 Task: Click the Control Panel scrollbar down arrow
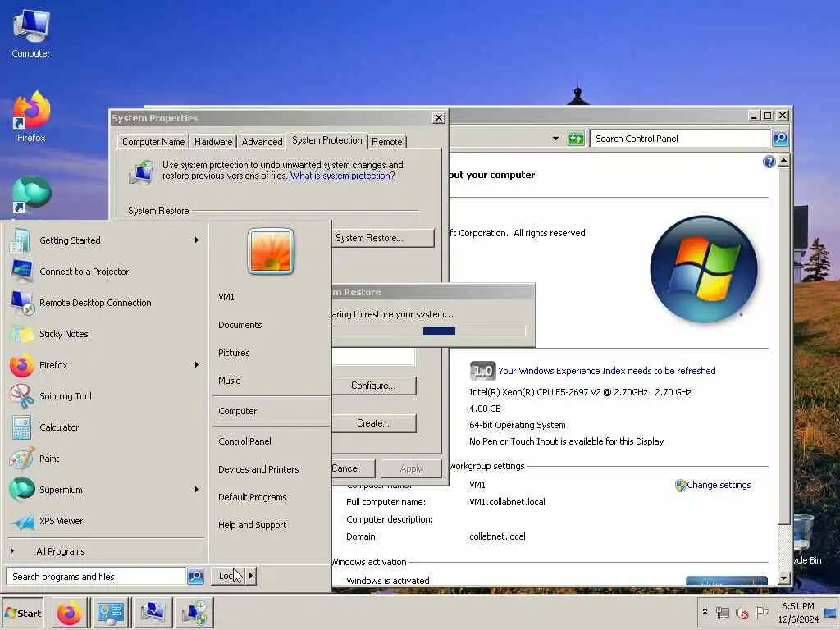[783, 578]
